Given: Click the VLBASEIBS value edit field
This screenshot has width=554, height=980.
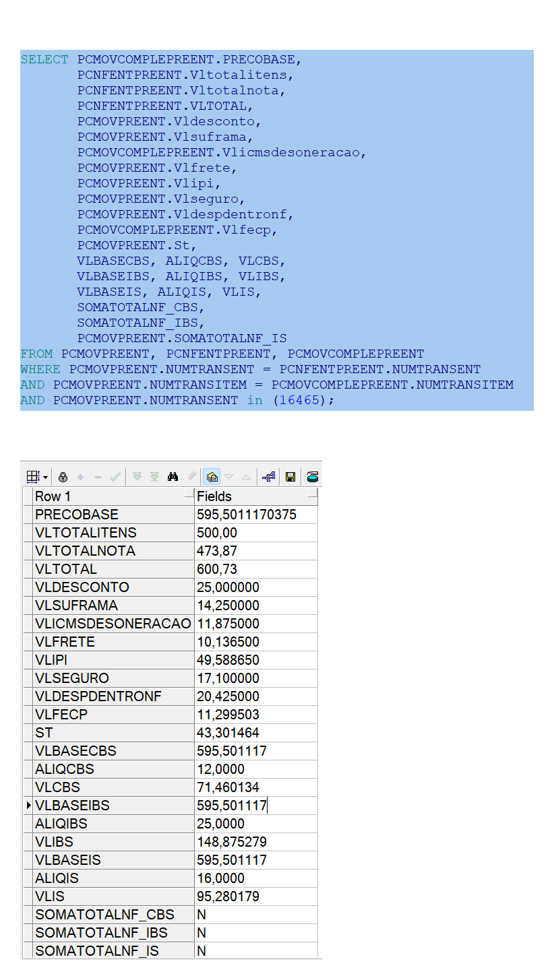Looking at the screenshot, I should [256, 806].
